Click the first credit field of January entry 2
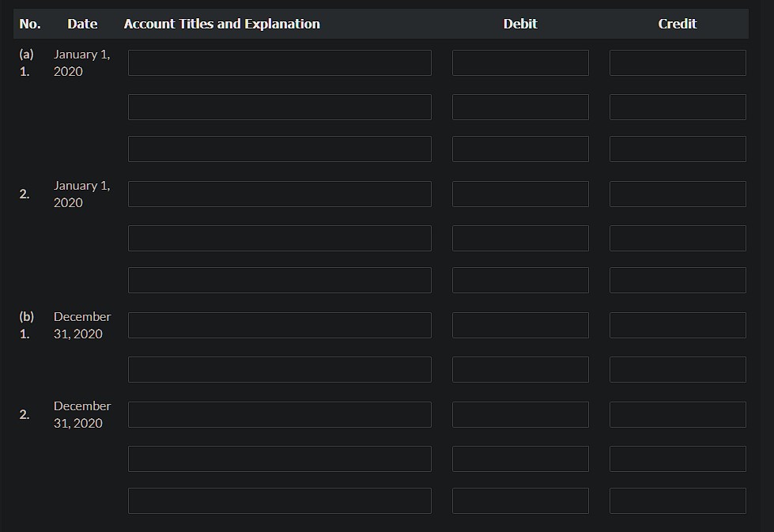 678,194
